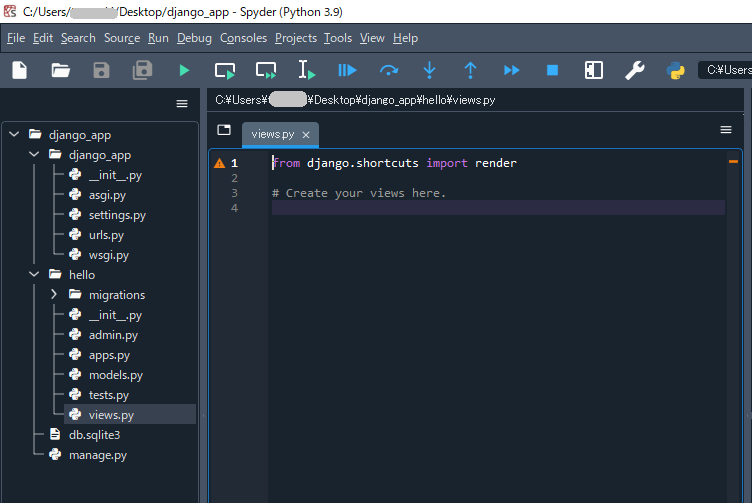The height and width of the screenshot is (503, 752).
Task: Select views.py in project tree
Action: (x=129, y=415)
